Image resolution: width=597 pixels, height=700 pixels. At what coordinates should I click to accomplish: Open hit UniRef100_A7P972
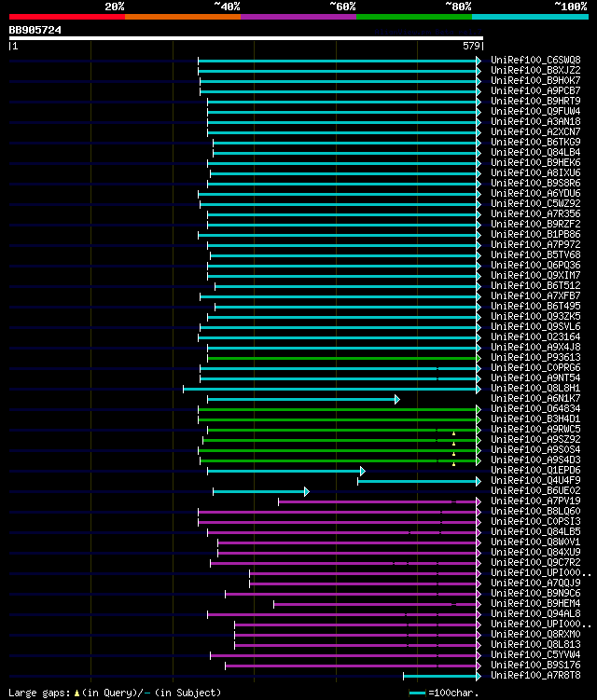click(x=535, y=244)
